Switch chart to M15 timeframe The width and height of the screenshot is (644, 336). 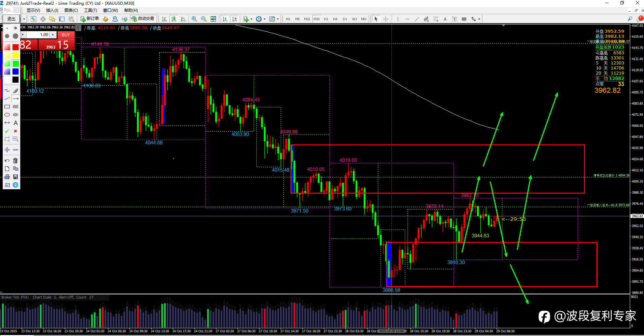pos(307,19)
